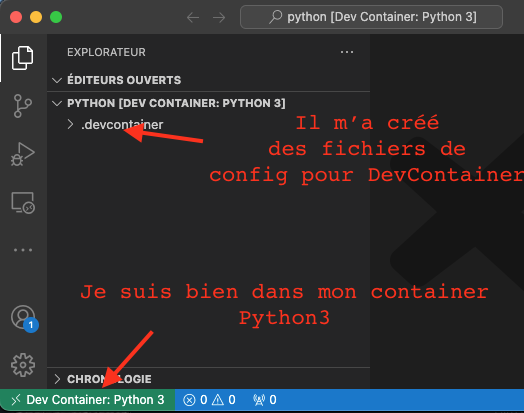Click the Explorateur panel title
524x413 pixels.
106,52
